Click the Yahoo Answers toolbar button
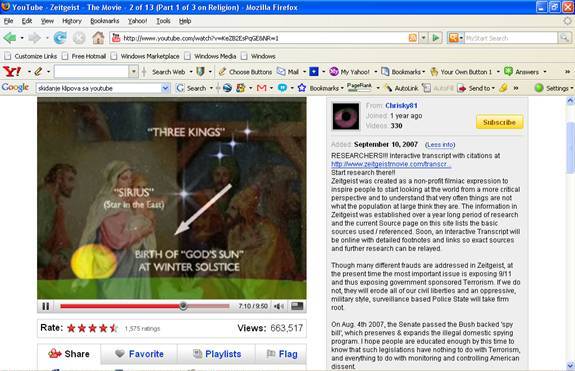 tap(522, 72)
